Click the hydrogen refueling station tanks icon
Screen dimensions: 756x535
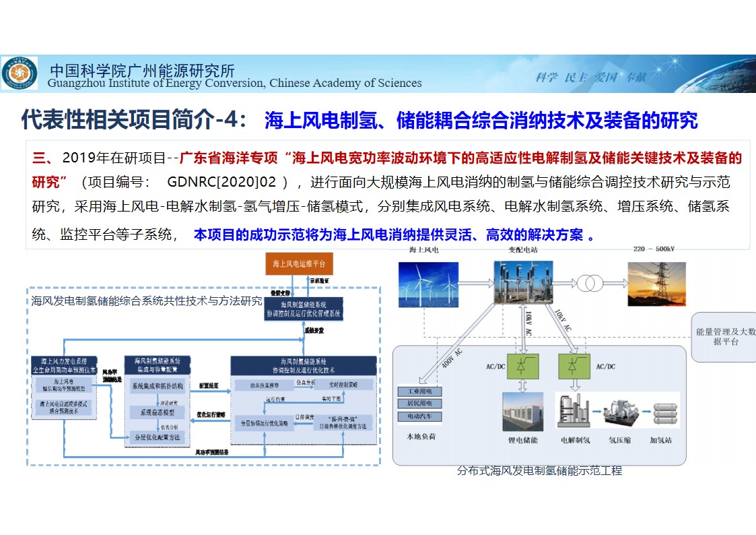663,412
